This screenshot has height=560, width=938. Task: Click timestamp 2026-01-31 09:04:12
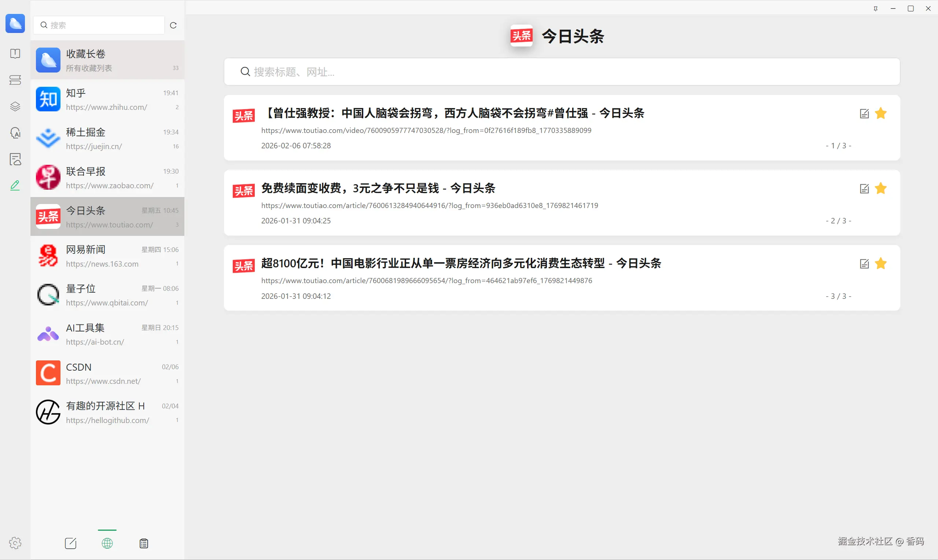(x=296, y=296)
